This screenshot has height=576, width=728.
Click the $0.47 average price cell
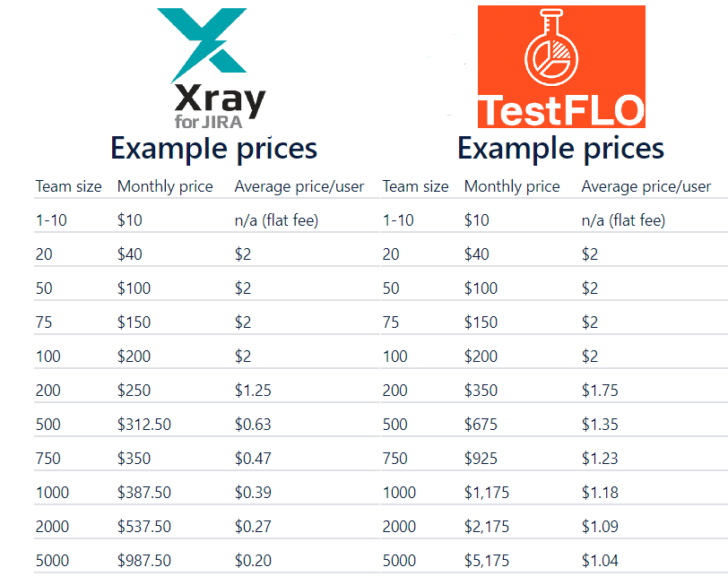(x=252, y=459)
